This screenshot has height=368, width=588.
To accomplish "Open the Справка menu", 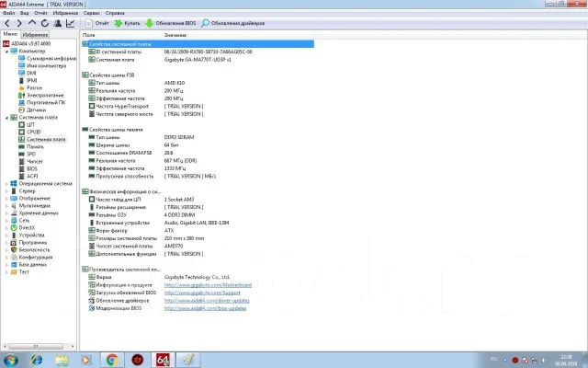I will (115, 13).
